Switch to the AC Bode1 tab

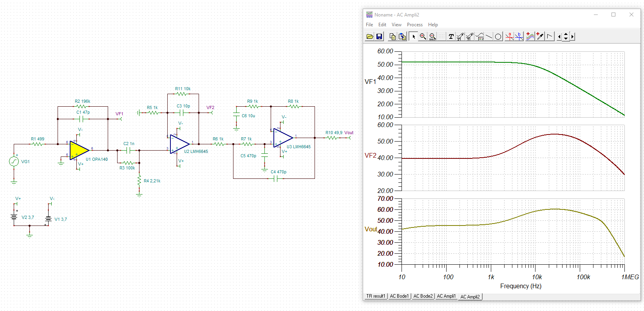coord(399,296)
